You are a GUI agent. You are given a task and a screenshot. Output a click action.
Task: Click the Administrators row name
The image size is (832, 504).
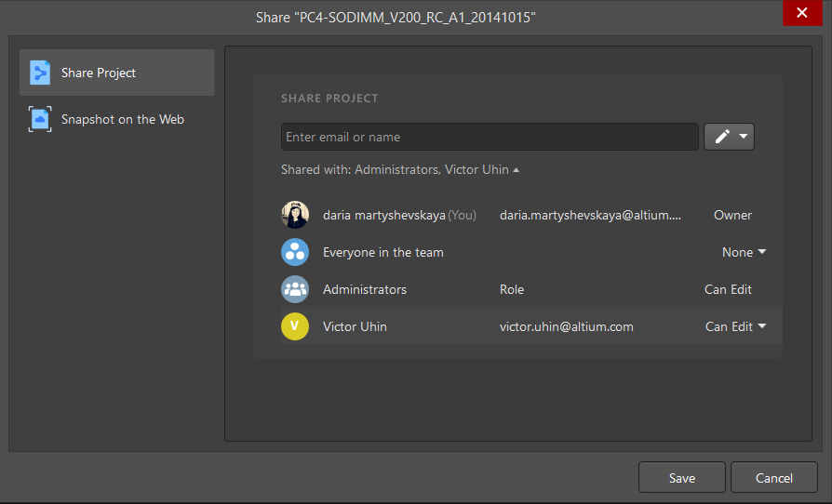365,289
